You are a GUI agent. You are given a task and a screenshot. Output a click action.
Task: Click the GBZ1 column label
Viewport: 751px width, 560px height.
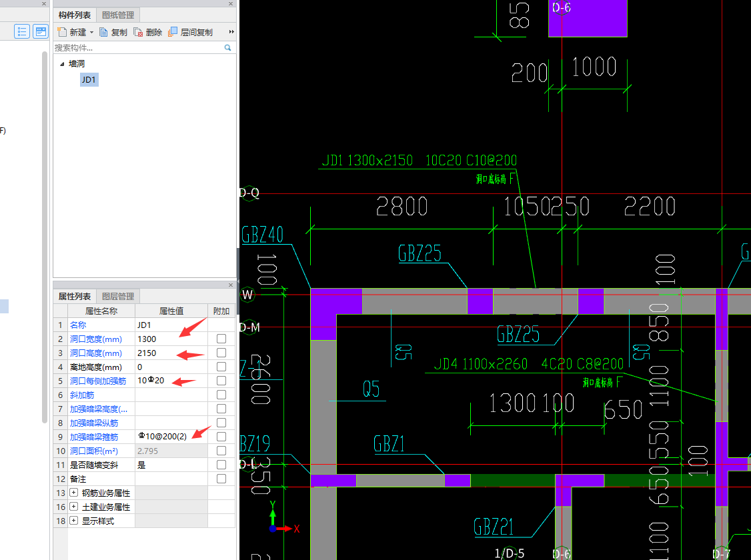point(389,444)
